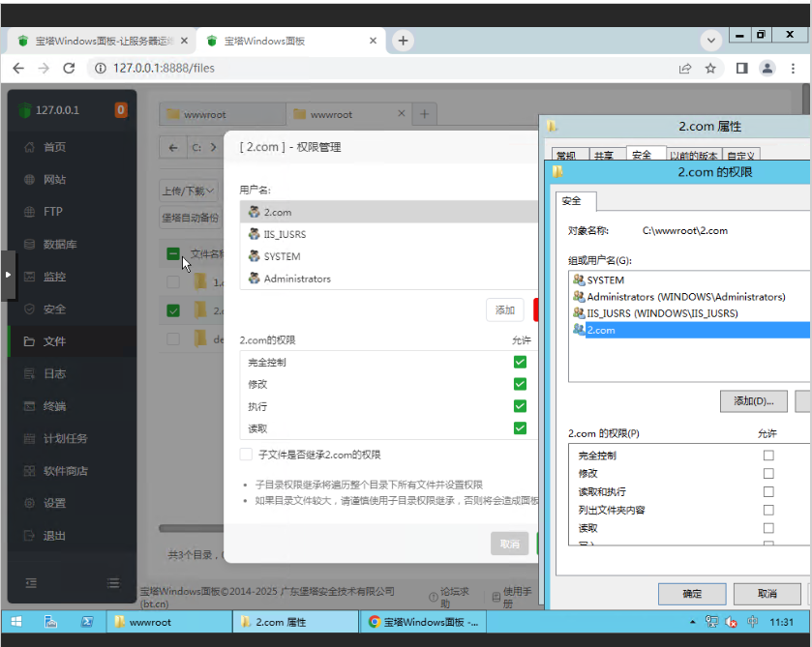Open 终端 terminal in sidebar
812x647 pixels.
click(54, 406)
